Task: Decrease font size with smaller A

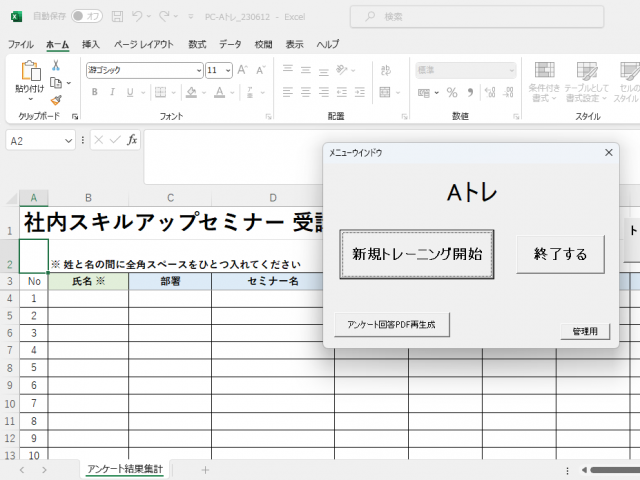Action: click(260, 70)
